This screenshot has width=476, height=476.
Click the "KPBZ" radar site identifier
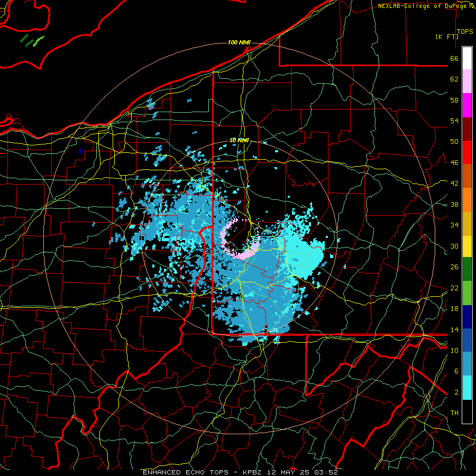click(x=253, y=472)
